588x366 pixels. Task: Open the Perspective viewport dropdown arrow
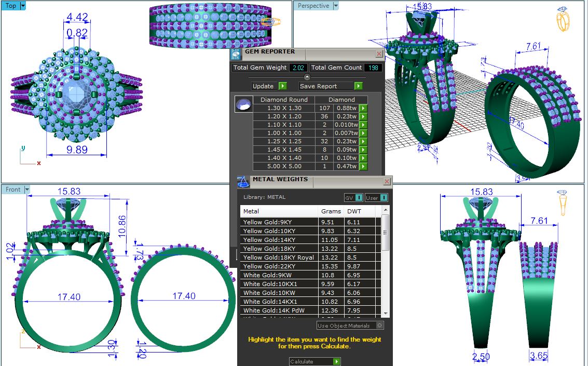335,6
